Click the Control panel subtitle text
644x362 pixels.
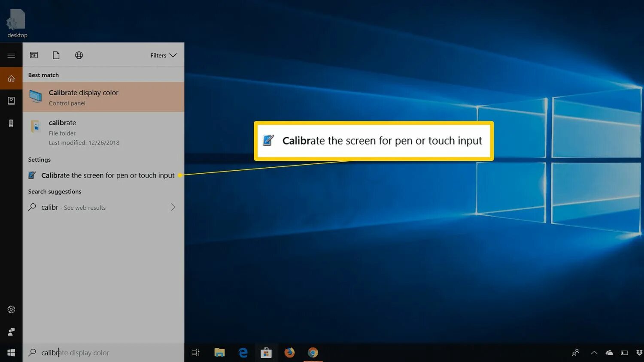click(x=67, y=103)
